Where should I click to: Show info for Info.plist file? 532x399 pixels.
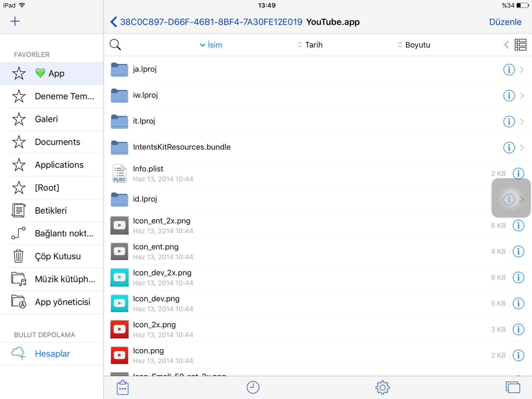pos(519,173)
